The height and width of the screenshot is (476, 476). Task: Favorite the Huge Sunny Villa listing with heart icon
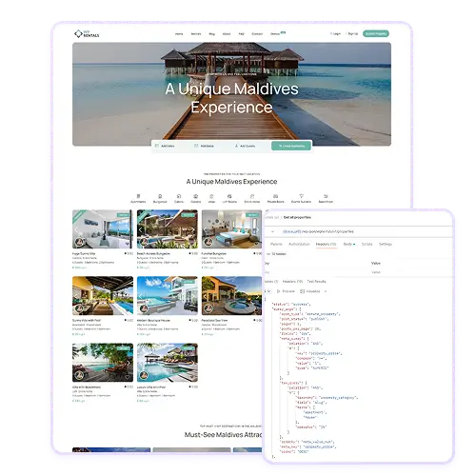(x=128, y=244)
